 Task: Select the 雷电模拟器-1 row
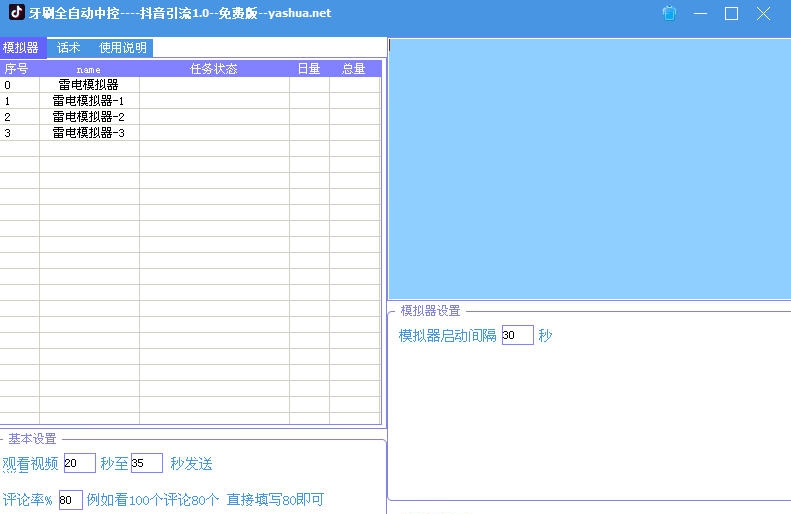(190, 101)
